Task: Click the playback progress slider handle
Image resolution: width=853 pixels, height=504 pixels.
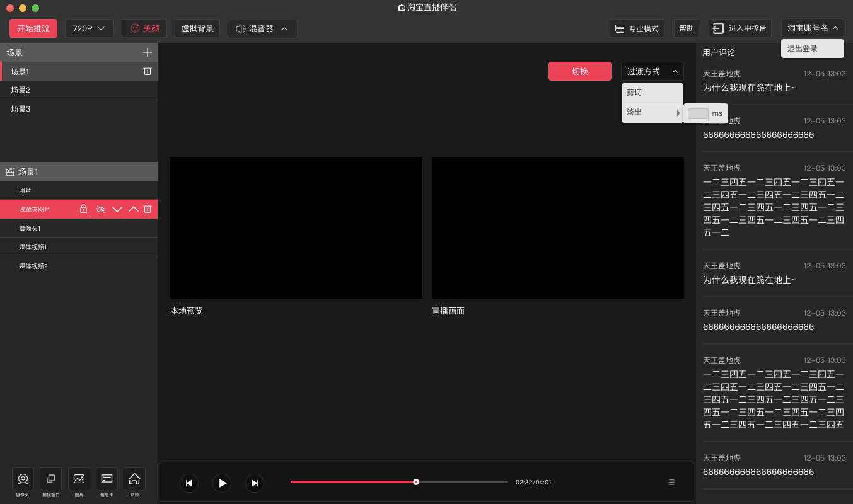Action: point(416,482)
